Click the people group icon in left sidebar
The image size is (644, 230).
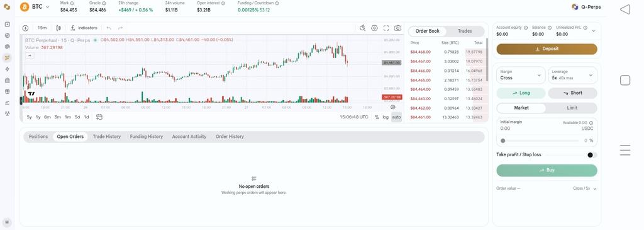click(7, 113)
